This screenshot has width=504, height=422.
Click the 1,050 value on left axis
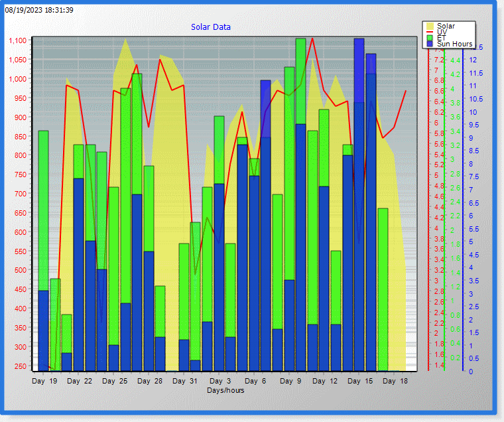coord(18,60)
